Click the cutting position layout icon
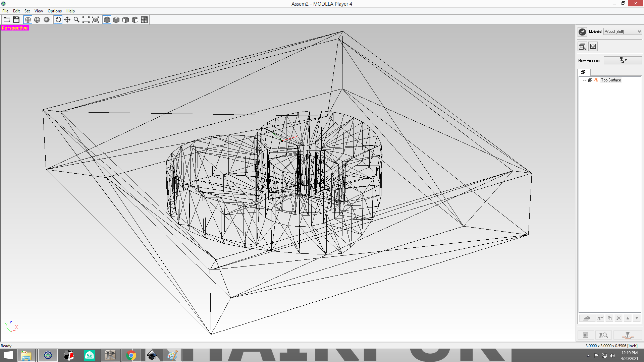 click(x=586, y=335)
